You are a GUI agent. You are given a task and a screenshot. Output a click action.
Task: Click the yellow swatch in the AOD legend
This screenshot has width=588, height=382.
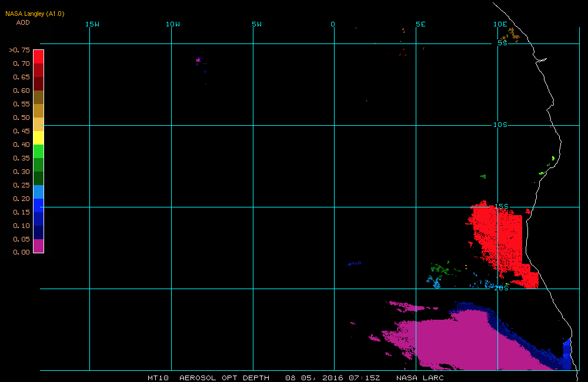[x=39, y=138]
